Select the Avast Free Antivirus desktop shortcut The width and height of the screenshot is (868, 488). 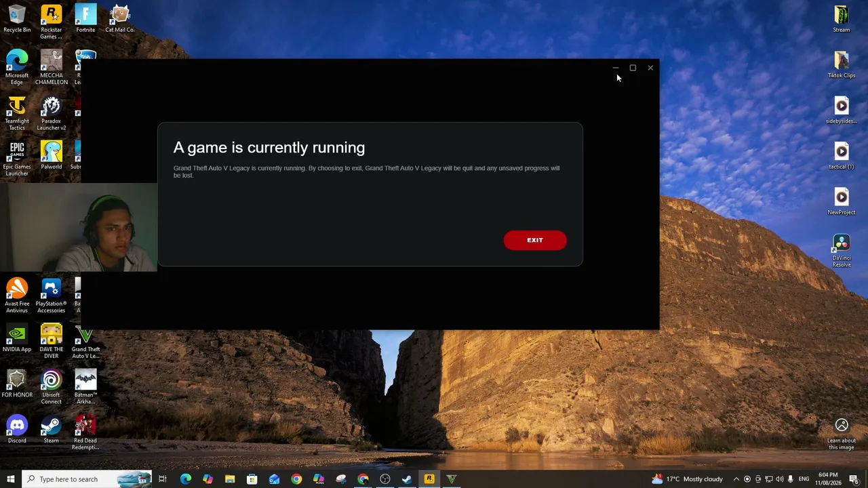pos(17,296)
